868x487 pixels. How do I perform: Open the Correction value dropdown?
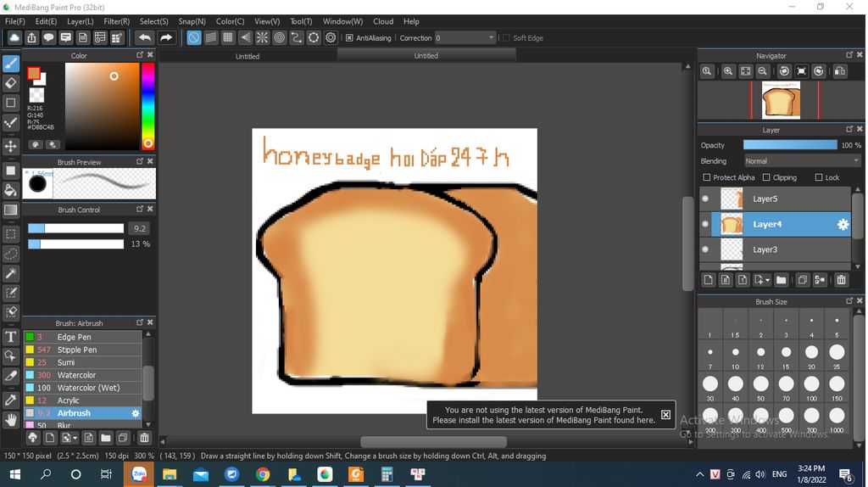pos(491,37)
